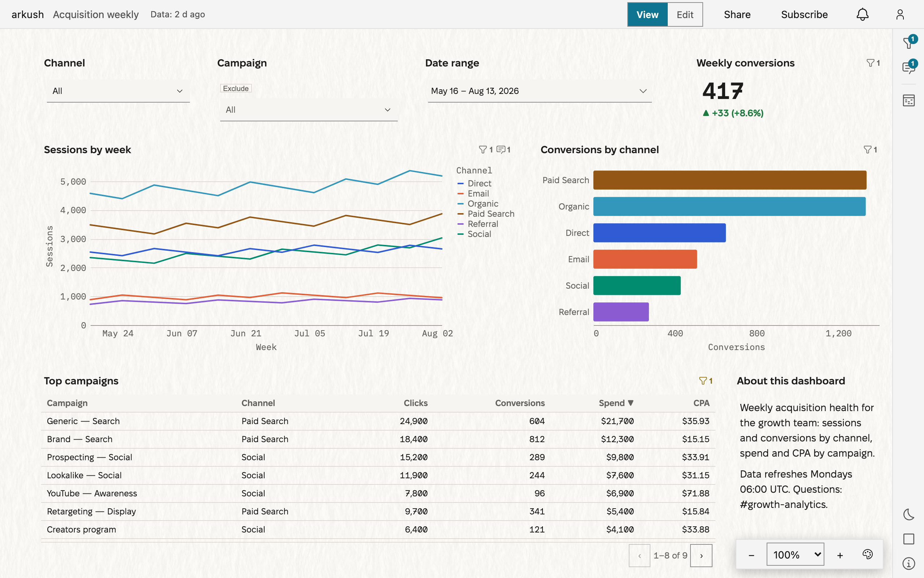Click the Acquisition weekly dashboard title
The width and height of the screenshot is (924, 578).
(95, 14)
